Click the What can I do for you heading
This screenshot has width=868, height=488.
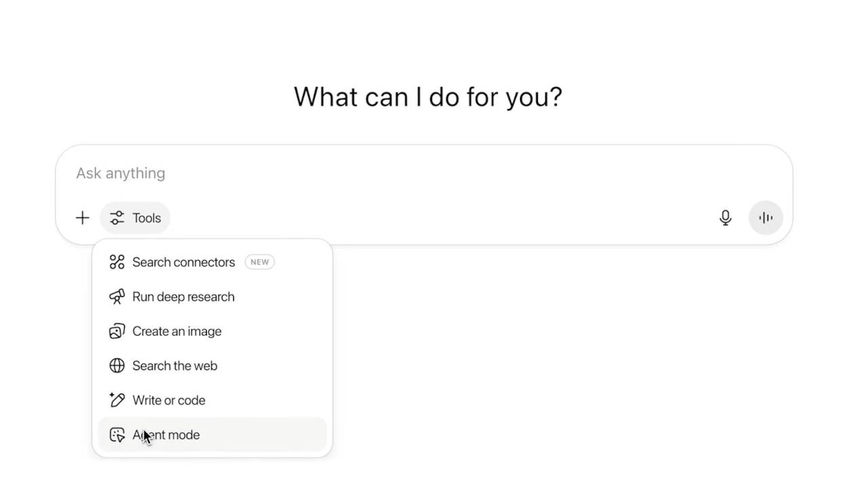tap(428, 97)
